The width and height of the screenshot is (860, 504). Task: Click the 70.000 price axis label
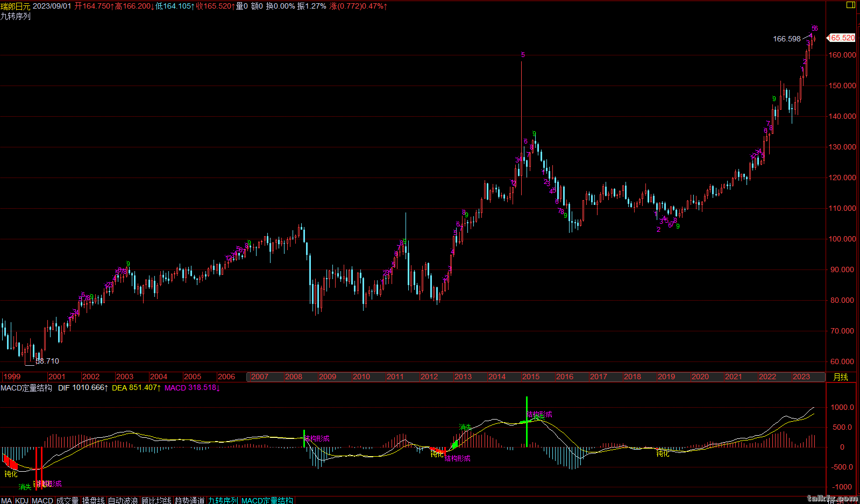pyautogui.click(x=842, y=331)
